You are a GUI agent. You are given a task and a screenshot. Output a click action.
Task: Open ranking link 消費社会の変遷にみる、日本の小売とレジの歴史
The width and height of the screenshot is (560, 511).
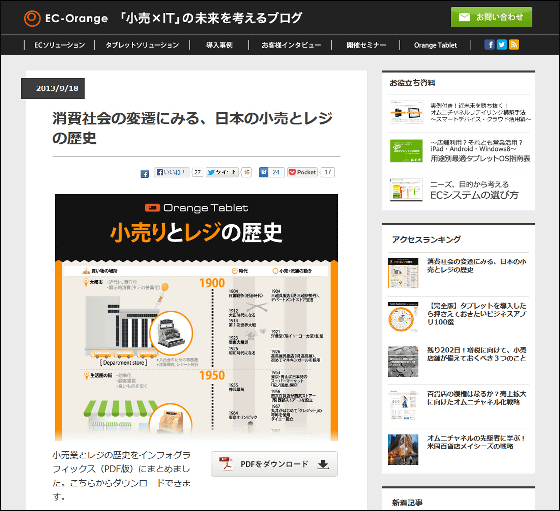tap(476, 266)
